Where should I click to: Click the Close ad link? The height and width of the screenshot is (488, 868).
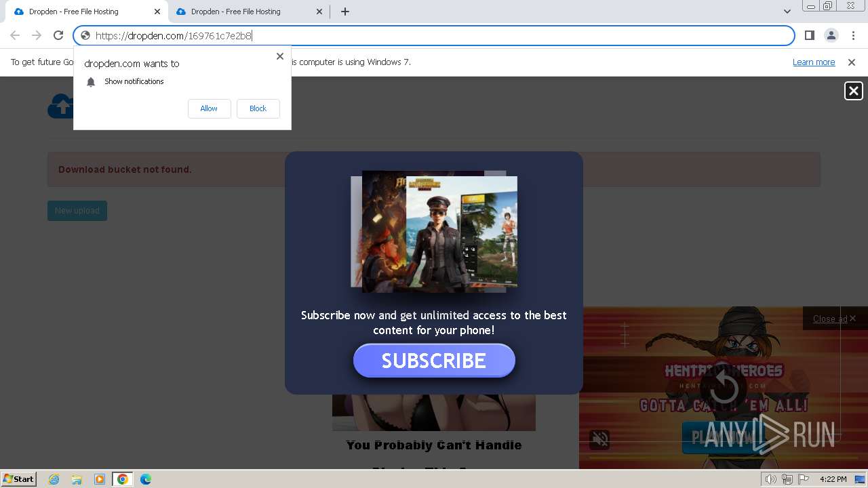(x=830, y=319)
